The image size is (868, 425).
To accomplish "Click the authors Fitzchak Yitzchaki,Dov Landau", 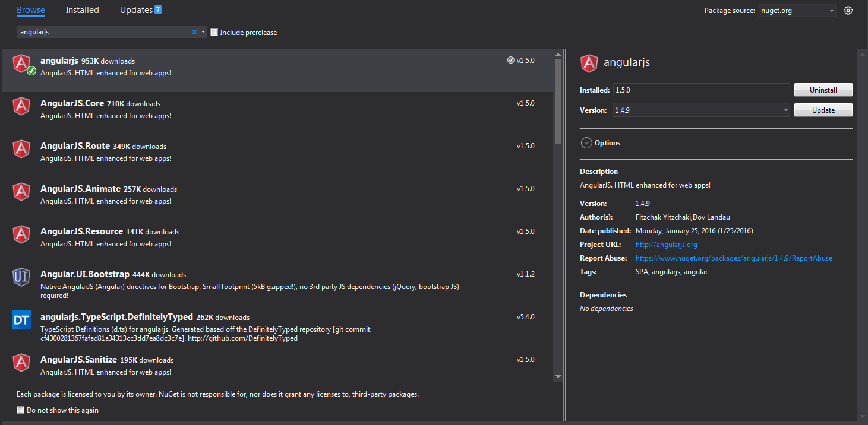I will [683, 217].
